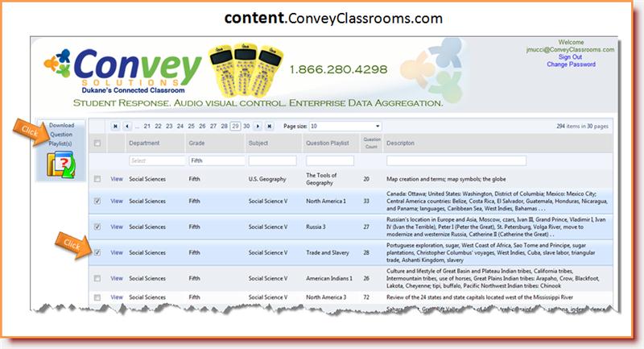Click Change Password link
Image resolution: width=644 pixels, height=349 pixels.
click(x=571, y=64)
